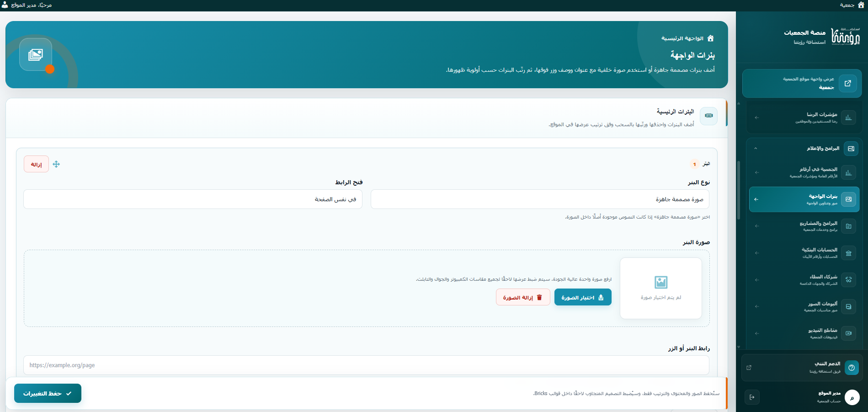Open the فتح الرابط dropdown
The width and height of the screenshot is (868, 412).
(x=193, y=199)
